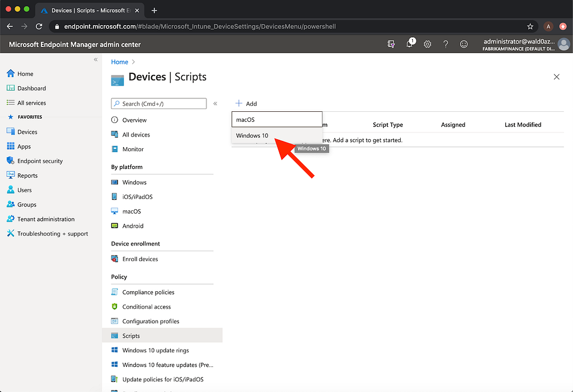Open portal settings gear icon
Viewport: 573px width, 392px height.
coord(427,44)
